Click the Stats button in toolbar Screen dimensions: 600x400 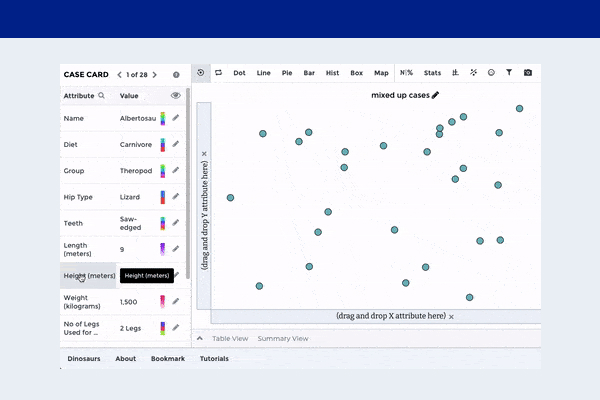(x=432, y=73)
